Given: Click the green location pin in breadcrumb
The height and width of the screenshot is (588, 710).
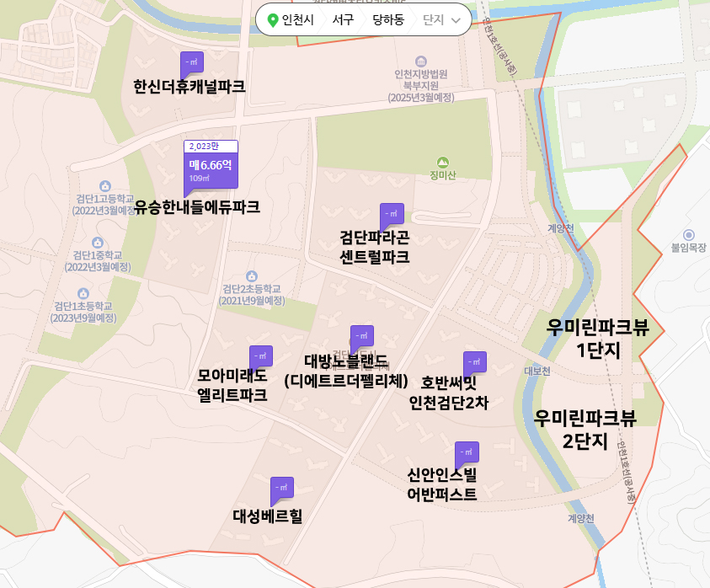Looking at the screenshot, I should [x=273, y=20].
